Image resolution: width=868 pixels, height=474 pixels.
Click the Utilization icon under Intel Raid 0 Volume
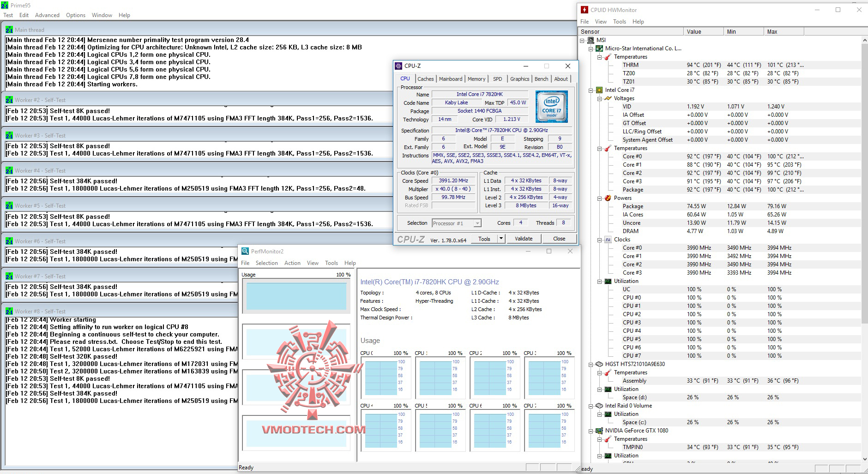608,414
